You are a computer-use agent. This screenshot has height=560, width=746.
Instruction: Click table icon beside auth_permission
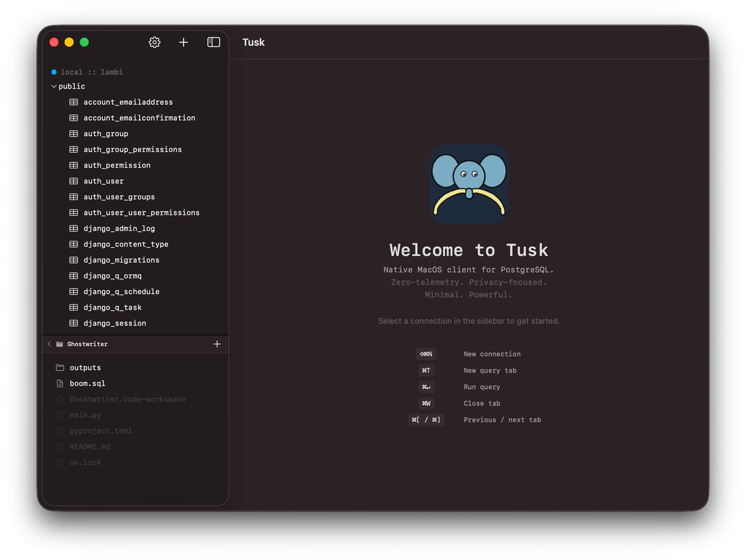(73, 165)
